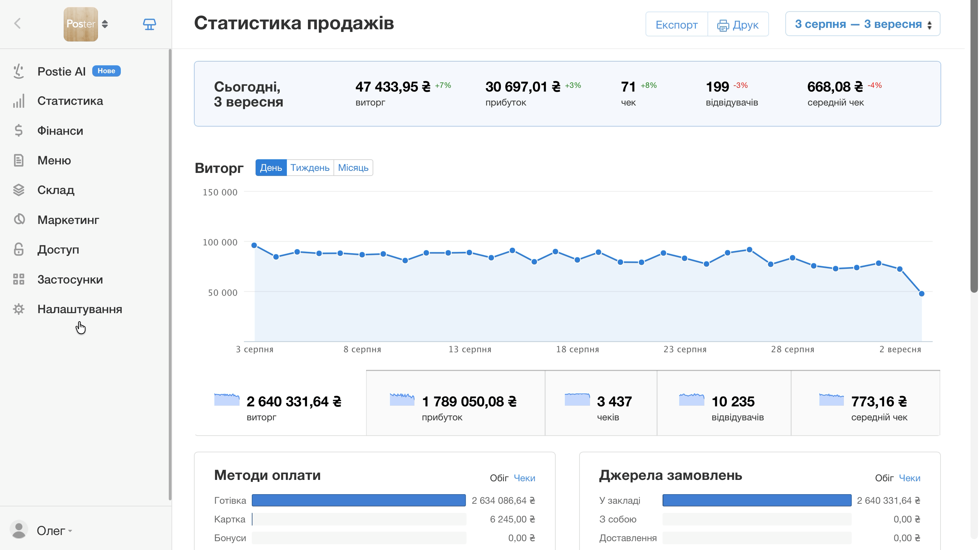Open the storefront terminal icon
The image size is (980, 550).
click(149, 24)
